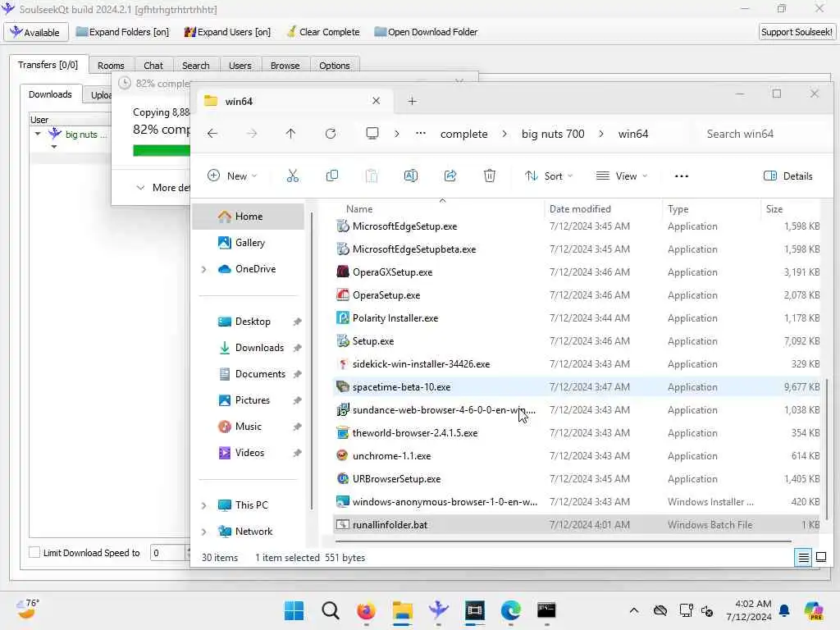
Task: Switch to the Chat tab in Soulseek
Action: (x=153, y=66)
